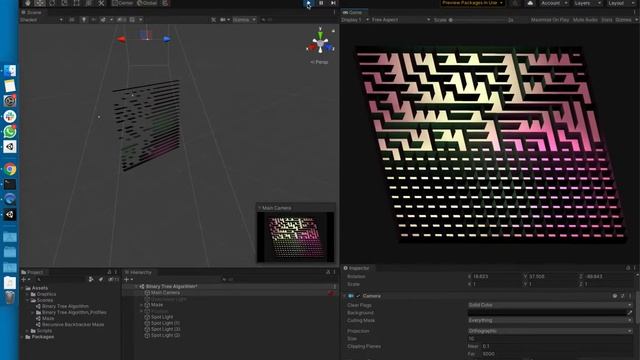Open the Shaded draw mode dropdown

coord(41,19)
